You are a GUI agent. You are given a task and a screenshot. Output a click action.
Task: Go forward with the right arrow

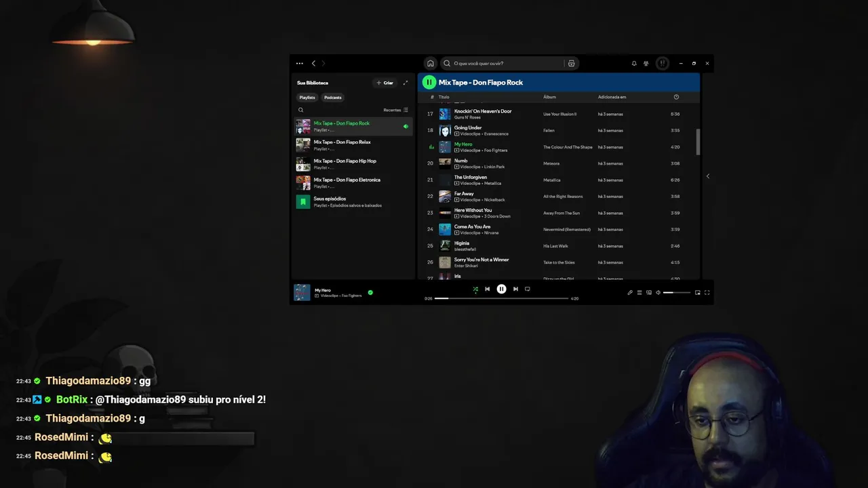pyautogui.click(x=323, y=63)
